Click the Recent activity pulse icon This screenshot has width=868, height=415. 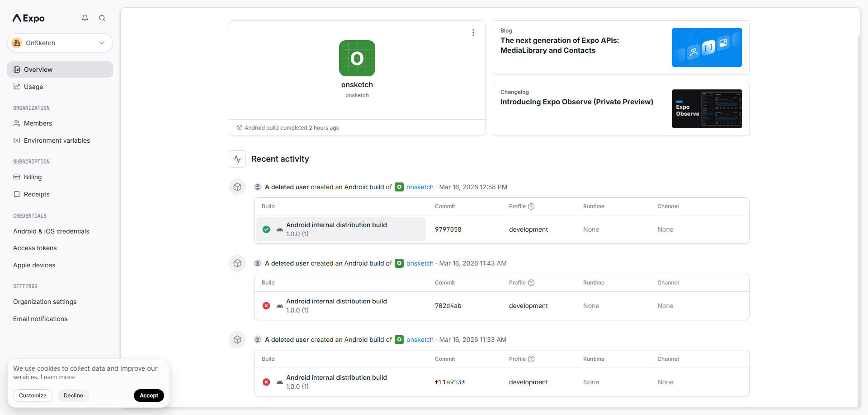click(237, 159)
